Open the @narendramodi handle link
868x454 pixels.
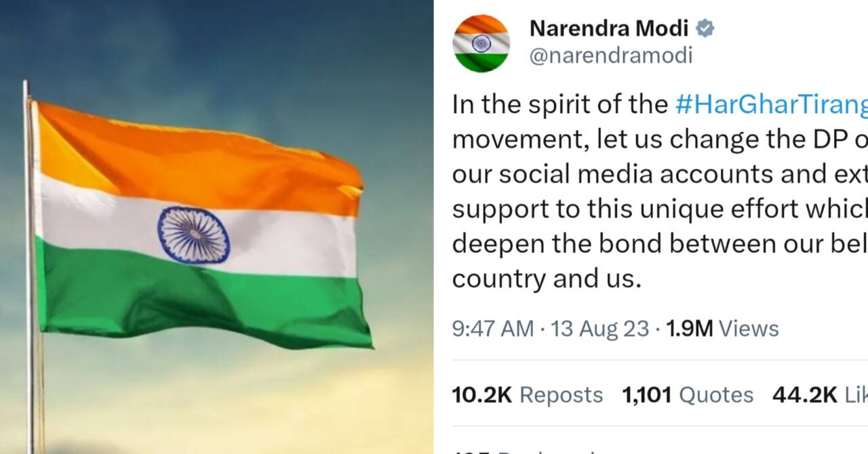pyautogui.click(x=610, y=56)
